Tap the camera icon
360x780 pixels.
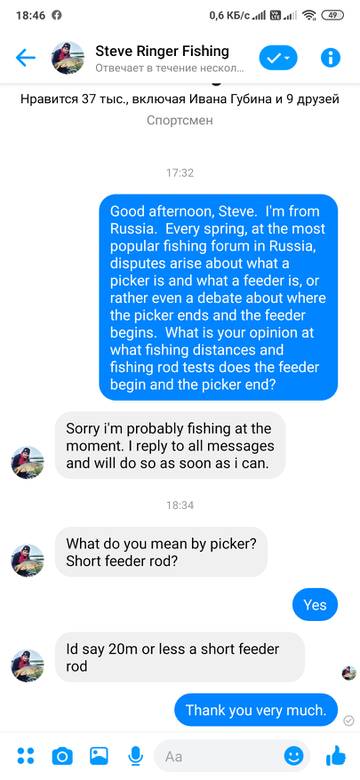pyautogui.click(x=62, y=757)
